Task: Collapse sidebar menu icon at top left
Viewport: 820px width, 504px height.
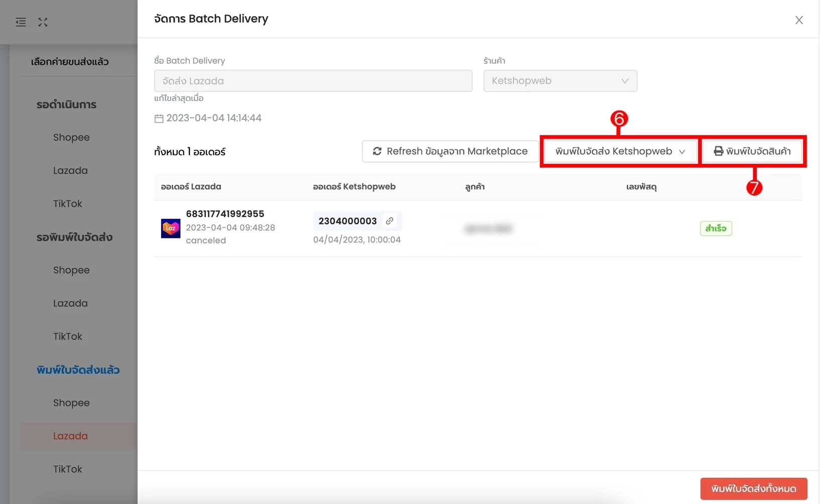Action: point(21,22)
